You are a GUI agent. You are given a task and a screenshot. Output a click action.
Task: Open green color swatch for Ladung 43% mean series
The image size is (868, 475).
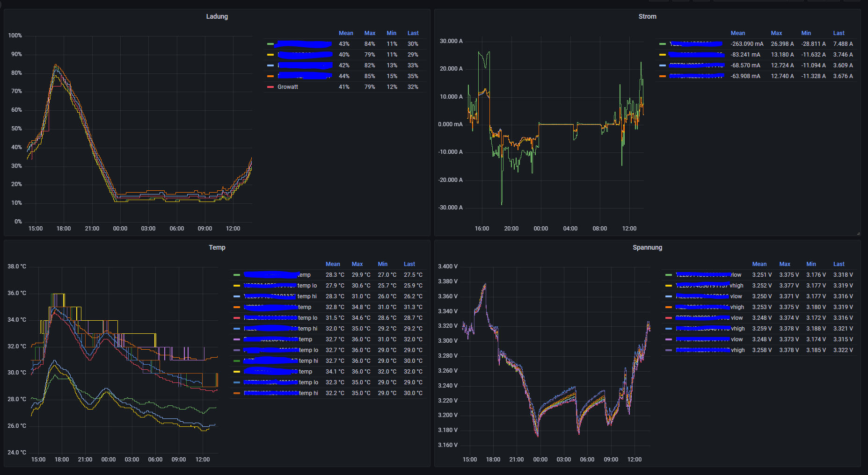[x=270, y=44]
